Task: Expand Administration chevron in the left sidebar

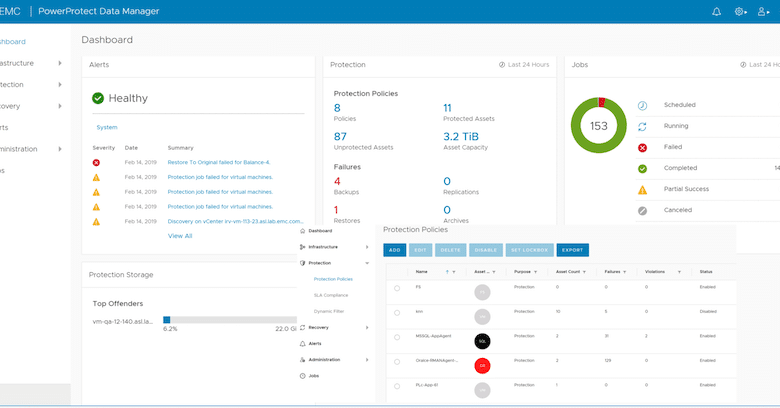Action: [x=60, y=149]
